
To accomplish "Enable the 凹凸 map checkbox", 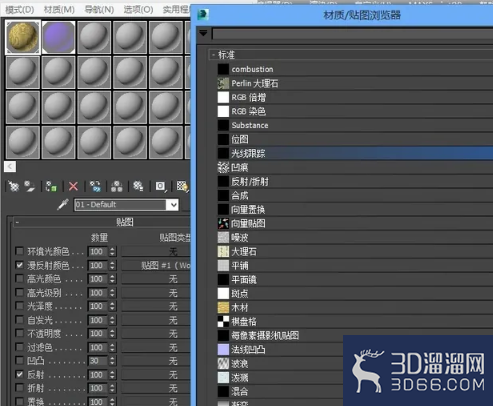I will [x=19, y=360].
